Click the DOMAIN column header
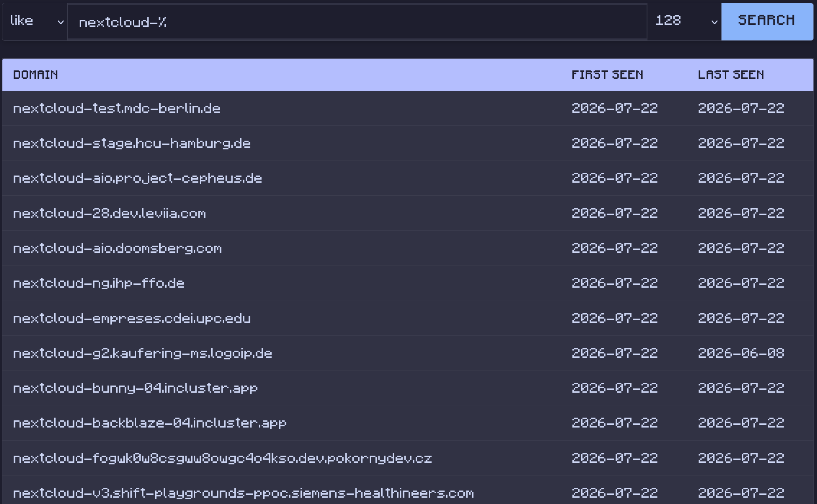 pyautogui.click(x=36, y=75)
